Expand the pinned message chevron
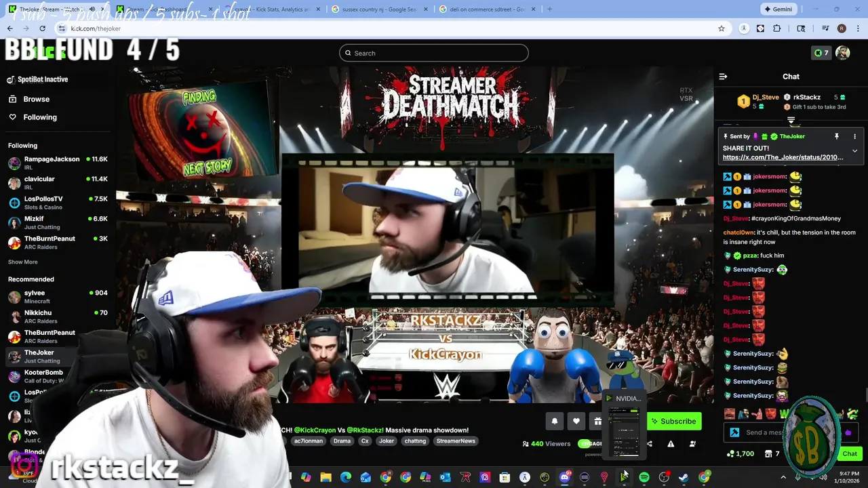Viewport: 868px width, 488px height. tap(854, 150)
